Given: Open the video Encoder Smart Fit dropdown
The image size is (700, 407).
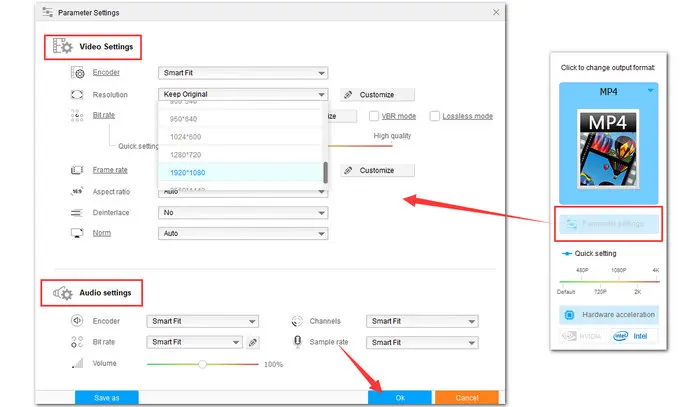Looking at the screenshot, I should point(243,73).
